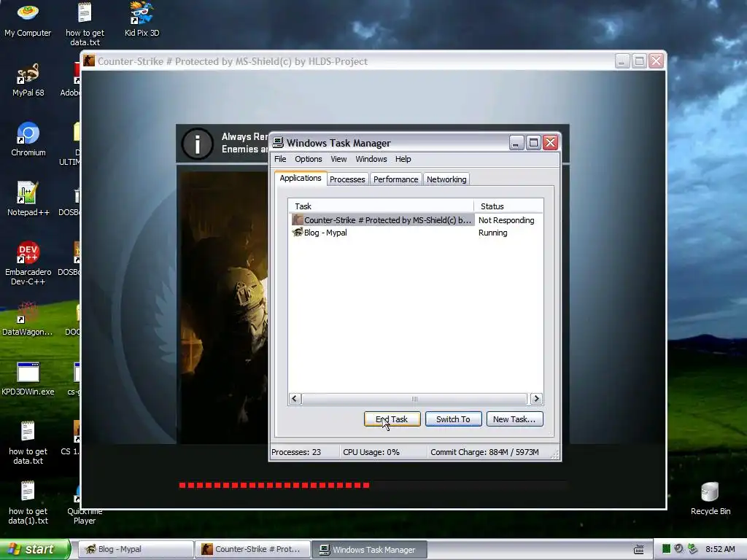
Task: Open the File menu in Task Manager
Action: point(280,159)
